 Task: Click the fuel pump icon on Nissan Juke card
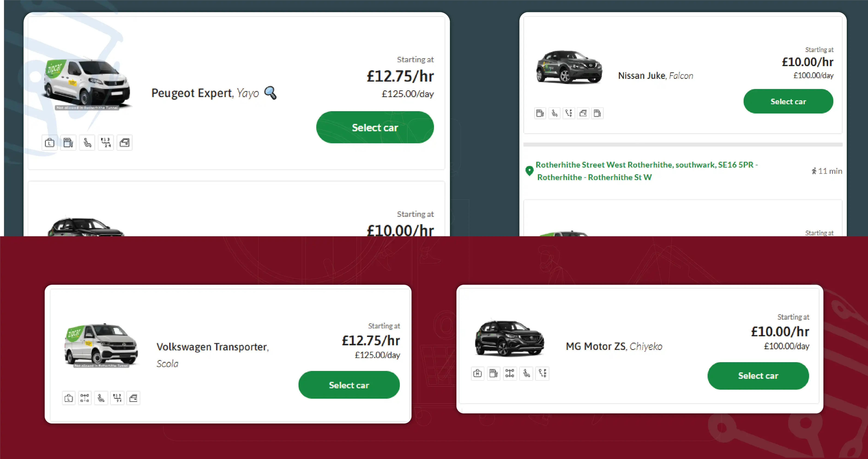tap(540, 113)
